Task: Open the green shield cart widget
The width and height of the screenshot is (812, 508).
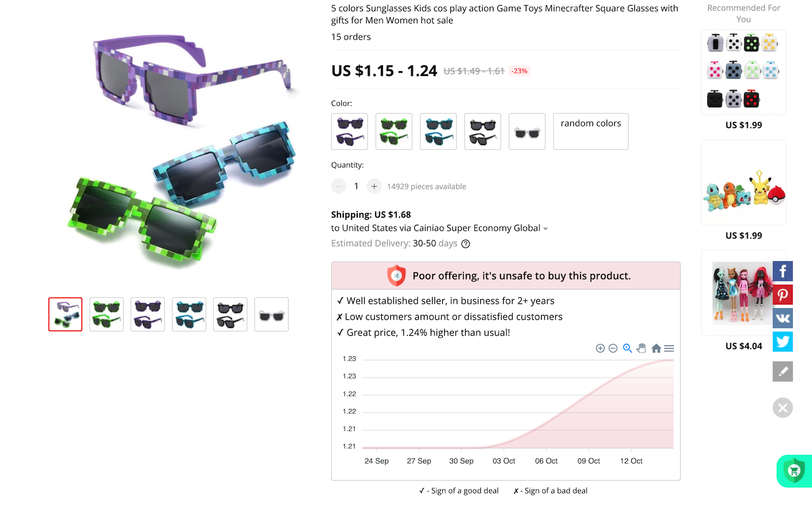Action: point(794,471)
